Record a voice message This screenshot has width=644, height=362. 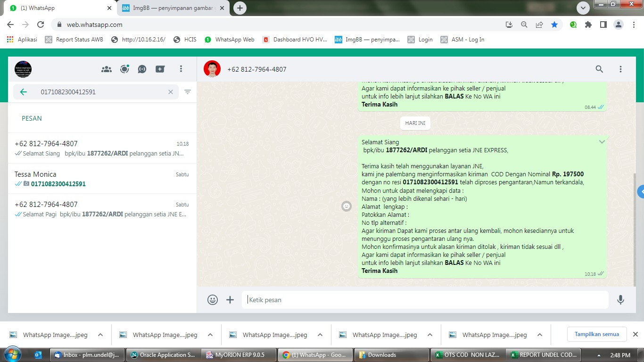[x=621, y=300]
